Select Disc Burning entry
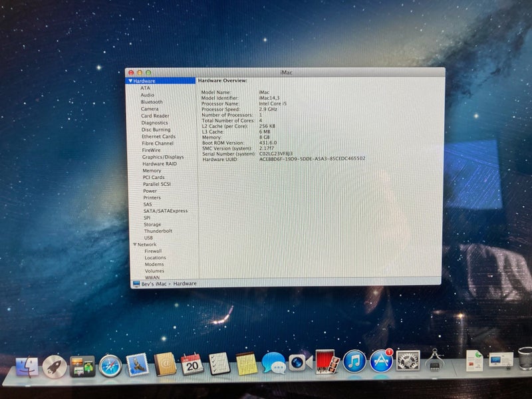 click(156, 130)
